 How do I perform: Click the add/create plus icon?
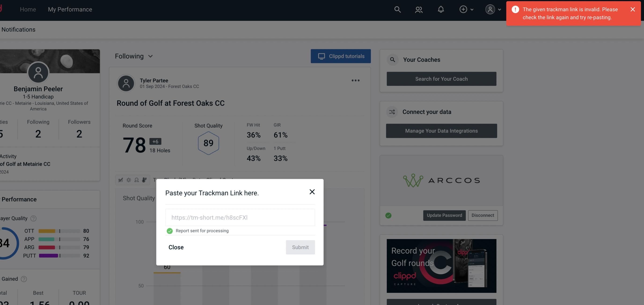463,9
